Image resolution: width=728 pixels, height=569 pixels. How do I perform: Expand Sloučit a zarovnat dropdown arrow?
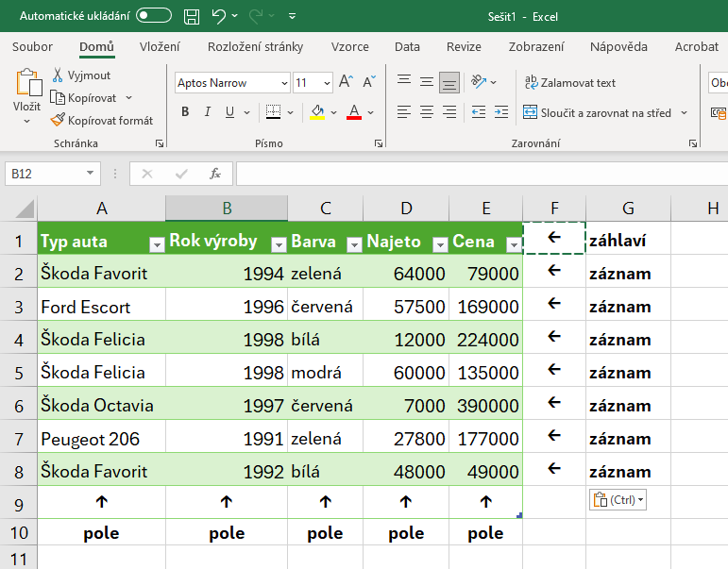pos(684,113)
